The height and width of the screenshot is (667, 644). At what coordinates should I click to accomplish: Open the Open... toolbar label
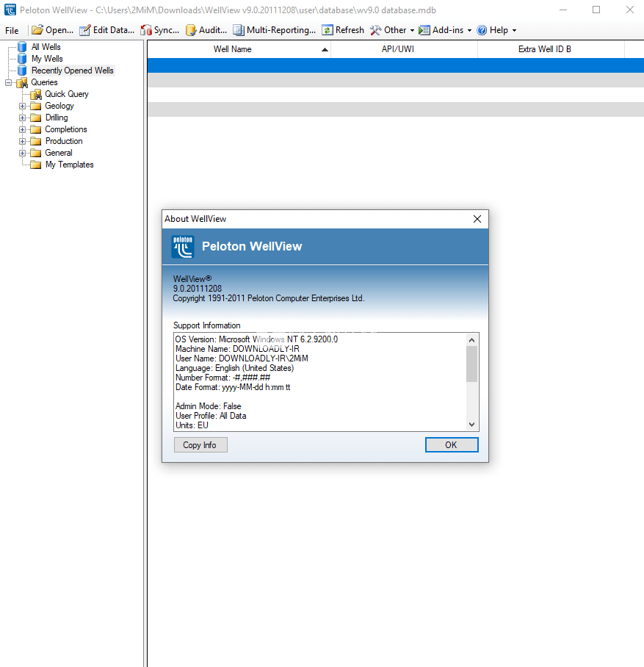59,30
